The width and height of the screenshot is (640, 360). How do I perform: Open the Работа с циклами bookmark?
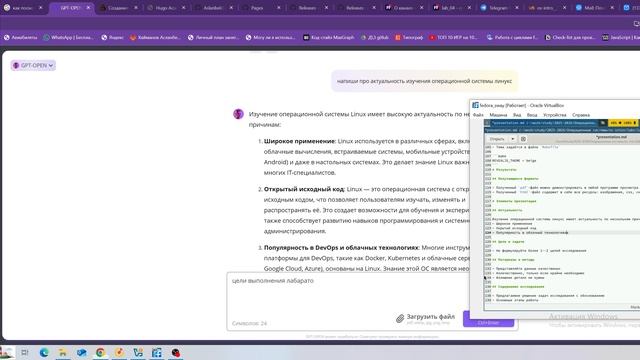point(513,37)
